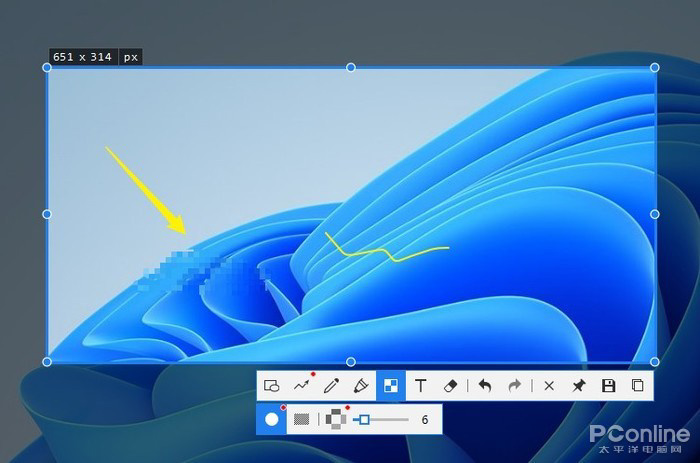
Task: Switch the mosaic to round brush mode
Action: [271, 419]
